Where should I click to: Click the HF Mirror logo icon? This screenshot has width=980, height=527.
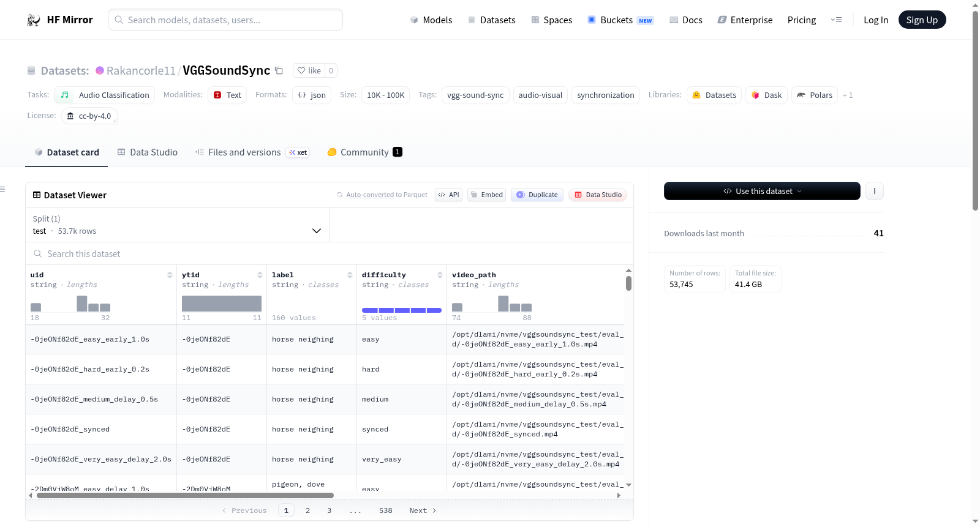34,20
